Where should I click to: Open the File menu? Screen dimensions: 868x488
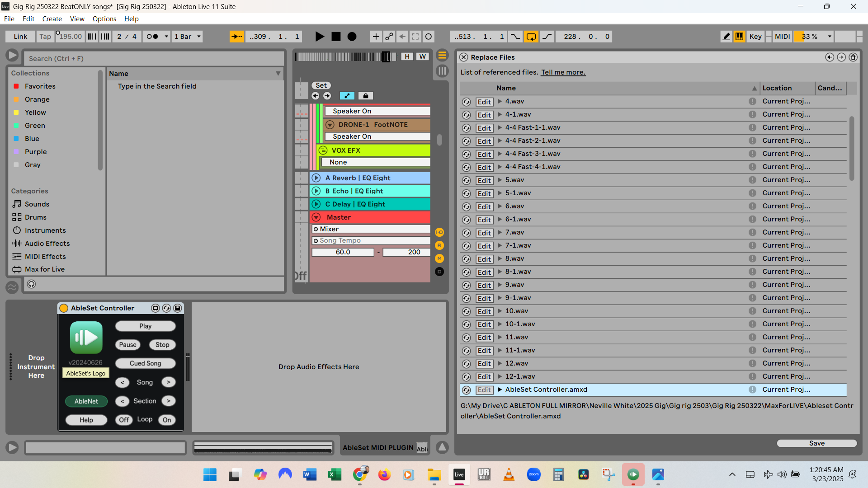coord(9,19)
